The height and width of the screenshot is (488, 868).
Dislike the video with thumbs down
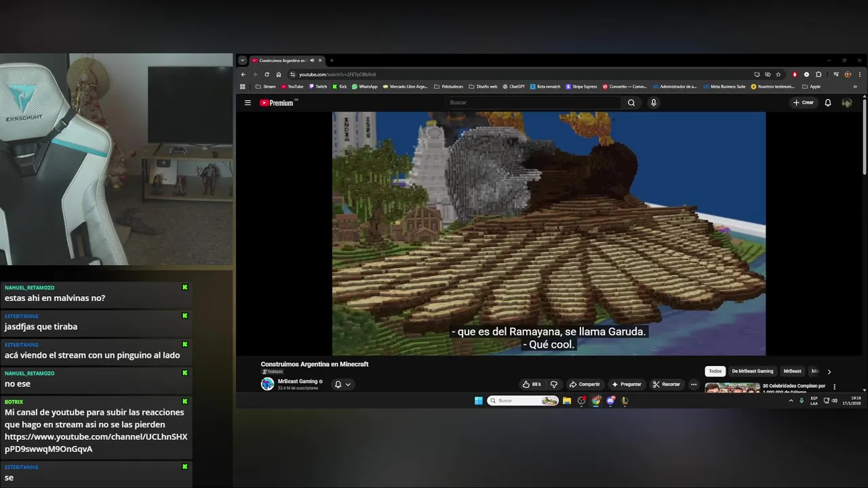click(554, 384)
